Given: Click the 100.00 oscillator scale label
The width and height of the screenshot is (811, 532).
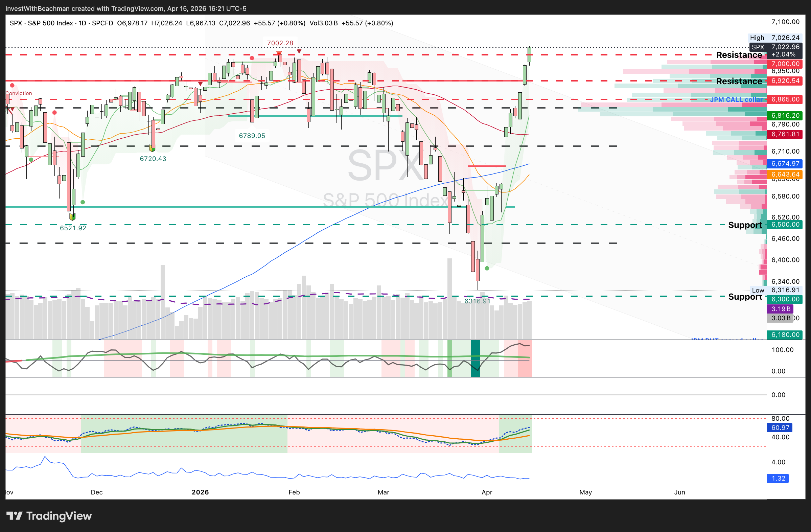Looking at the screenshot, I should click(x=783, y=350).
